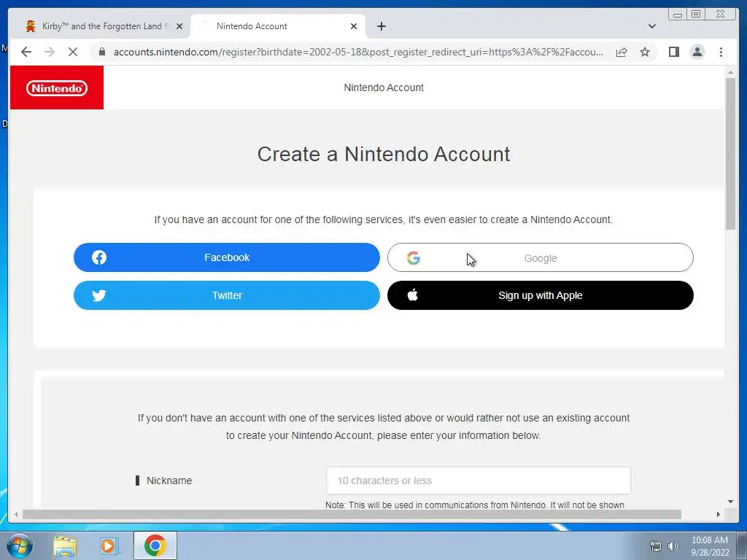
Task: Open File Explorer from the taskbar
Action: coord(65,546)
